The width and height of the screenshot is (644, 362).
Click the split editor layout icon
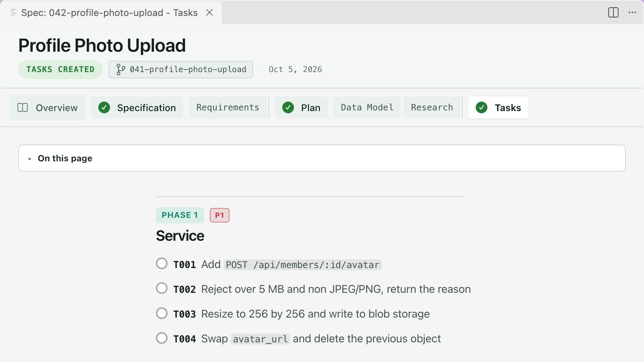click(x=613, y=12)
